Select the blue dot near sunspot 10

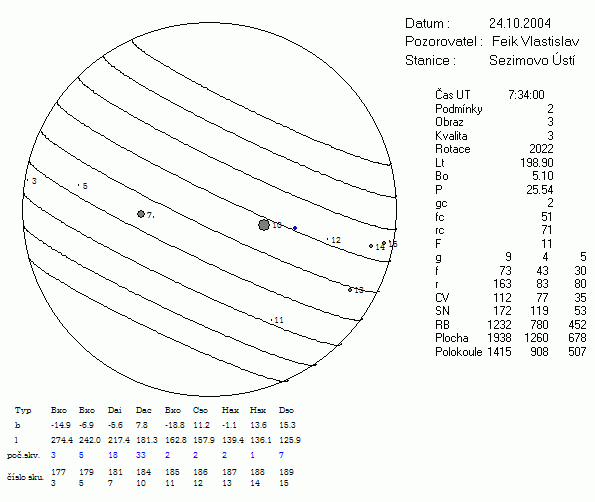[x=295, y=228]
